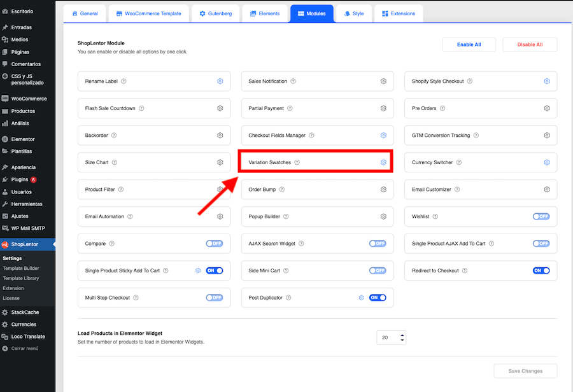The width and height of the screenshot is (573, 392).
Task: Open Email Customizer gear icon
Action: 547,190
